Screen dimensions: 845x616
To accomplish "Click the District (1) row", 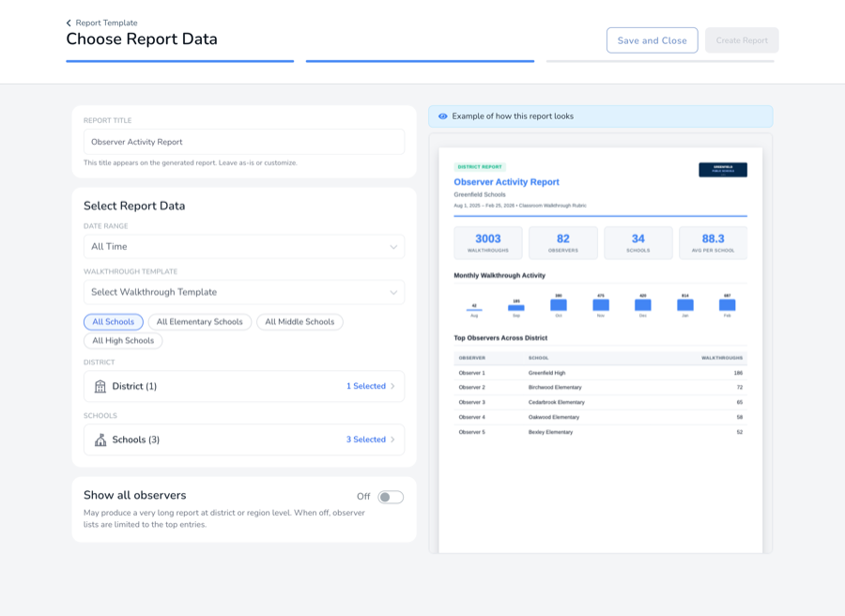I will (x=244, y=387).
